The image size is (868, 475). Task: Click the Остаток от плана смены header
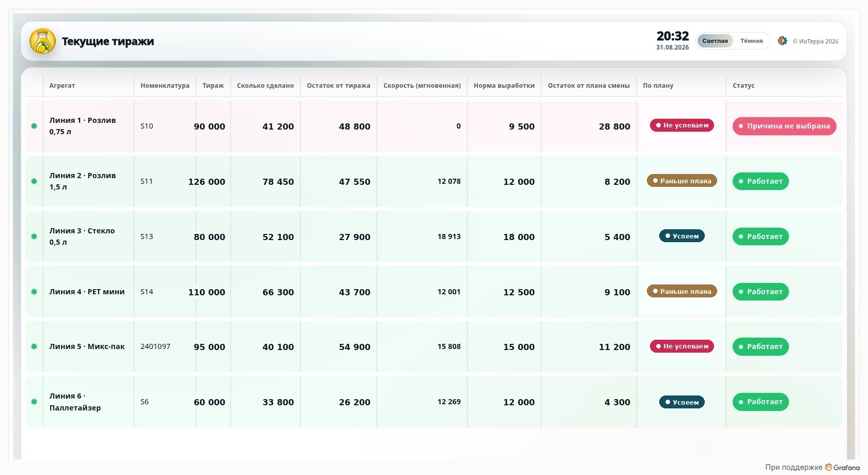click(x=589, y=86)
